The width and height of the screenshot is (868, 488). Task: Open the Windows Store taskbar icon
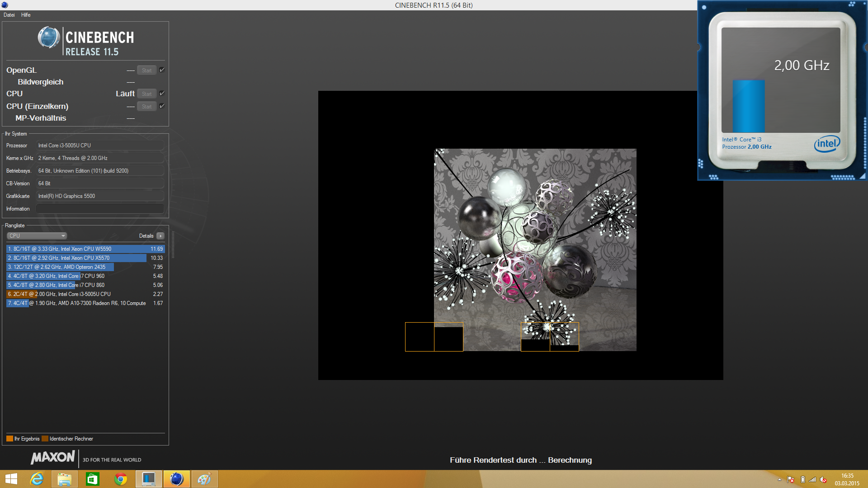click(x=93, y=479)
